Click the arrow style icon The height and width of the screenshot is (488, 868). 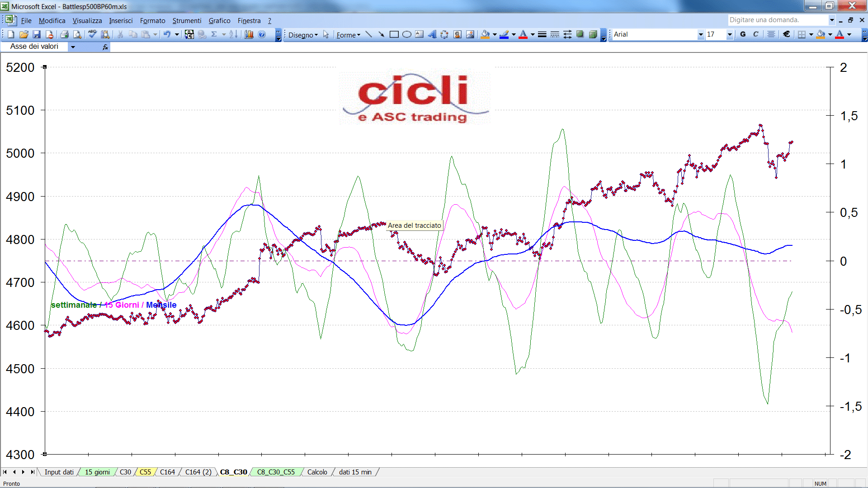click(567, 34)
